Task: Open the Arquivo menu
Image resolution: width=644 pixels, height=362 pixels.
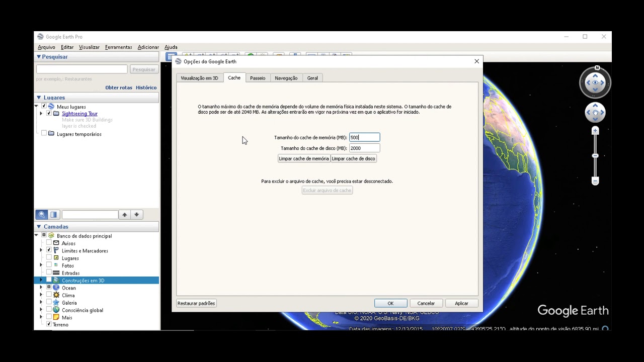Action: point(46,47)
